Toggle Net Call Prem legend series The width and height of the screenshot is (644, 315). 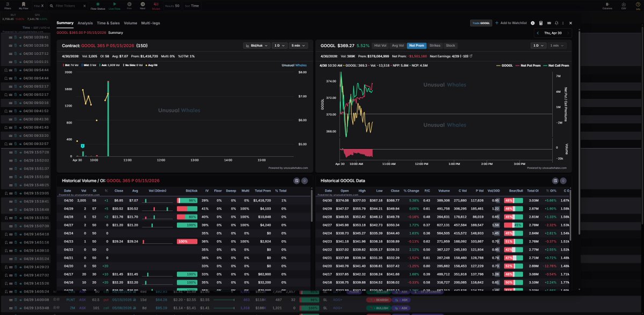point(555,65)
